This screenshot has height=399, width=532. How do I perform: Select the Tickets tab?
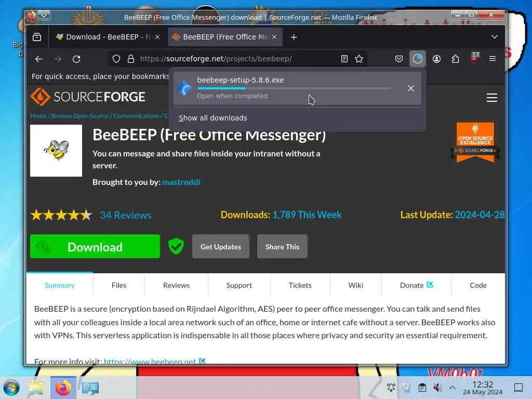(x=300, y=285)
